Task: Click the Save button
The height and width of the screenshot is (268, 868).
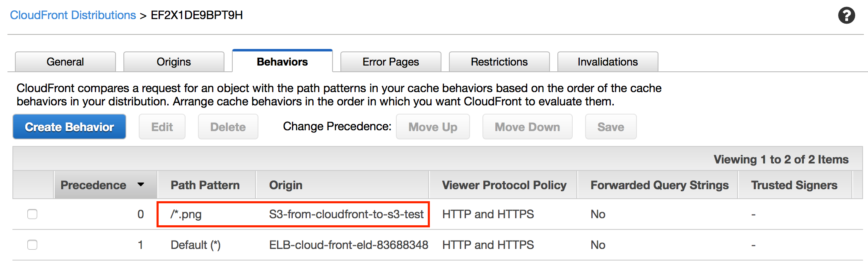Action: coord(611,127)
